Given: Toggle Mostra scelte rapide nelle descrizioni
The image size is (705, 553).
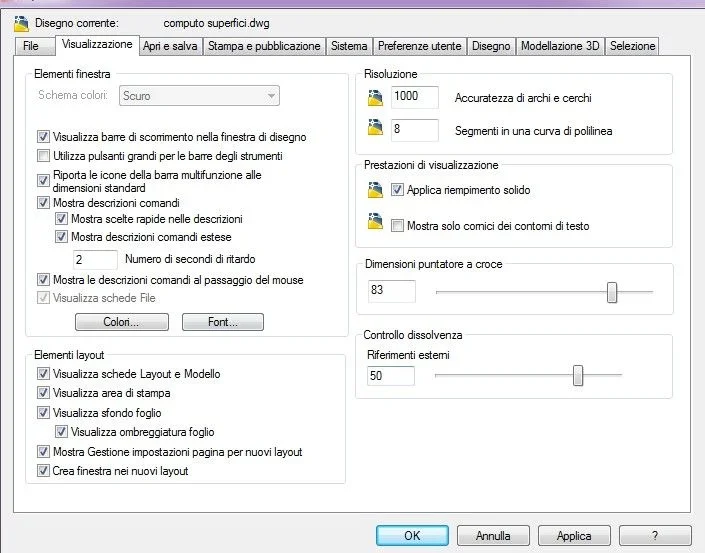Looking at the screenshot, I should pyautogui.click(x=61, y=219).
